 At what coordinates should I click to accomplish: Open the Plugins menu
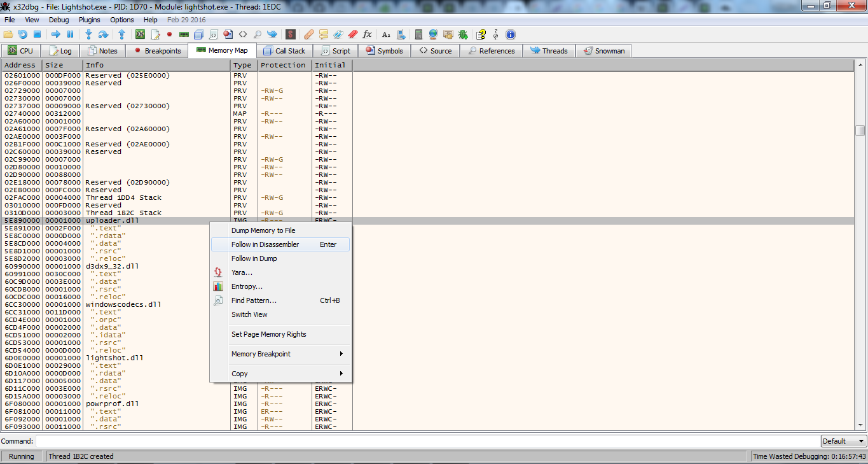pos(90,20)
